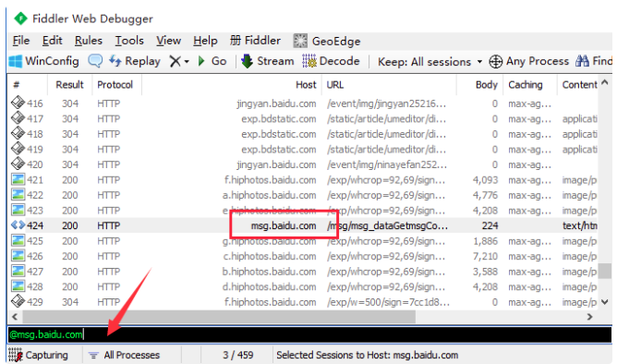Click horizontal scrollbar right arrow
This screenshot has height=364, width=617.
tap(590, 317)
